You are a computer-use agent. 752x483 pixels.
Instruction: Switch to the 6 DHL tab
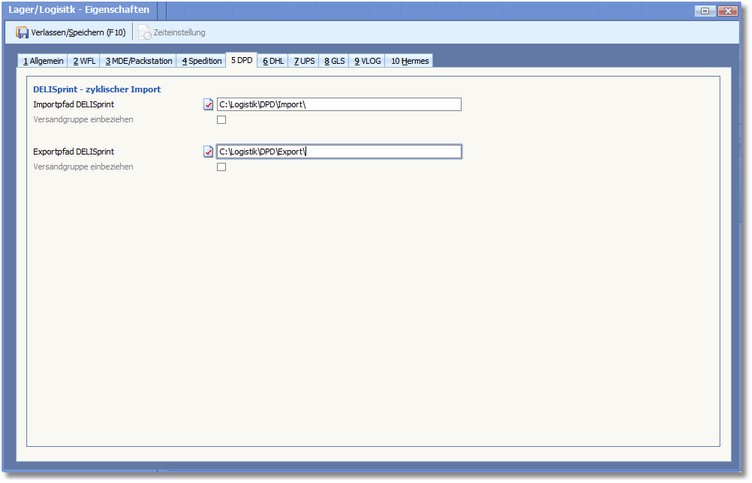[x=273, y=61]
